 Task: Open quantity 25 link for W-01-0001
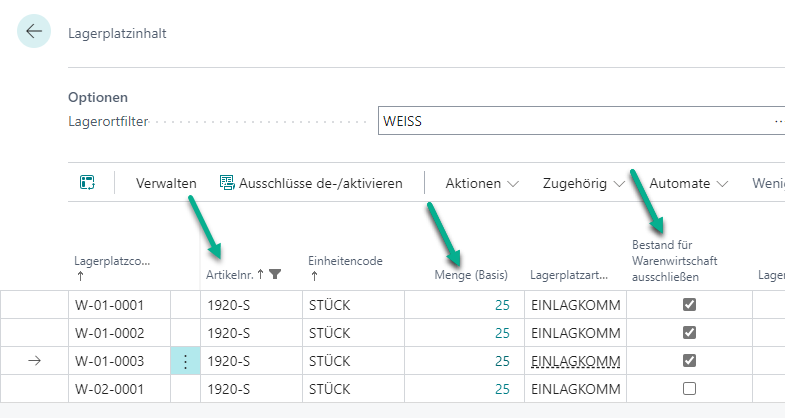pos(502,306)
